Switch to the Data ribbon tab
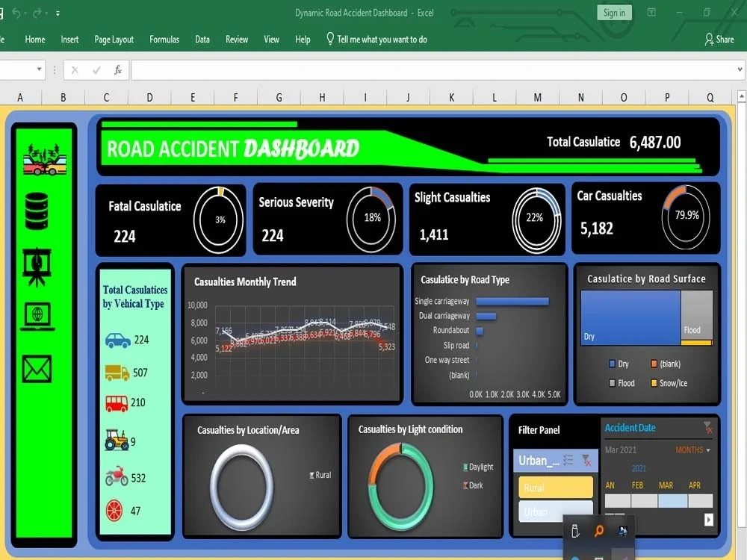The image size is (747, 560). [x=202, y=40]
